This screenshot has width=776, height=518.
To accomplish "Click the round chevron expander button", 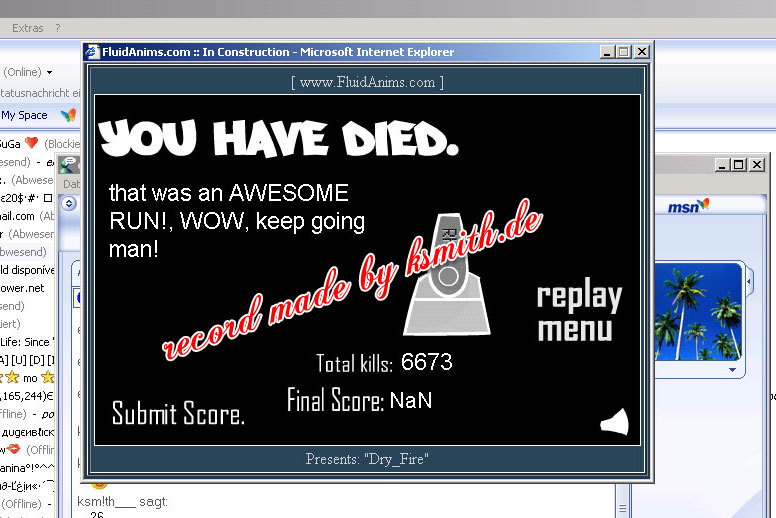I will coord(68,203).
